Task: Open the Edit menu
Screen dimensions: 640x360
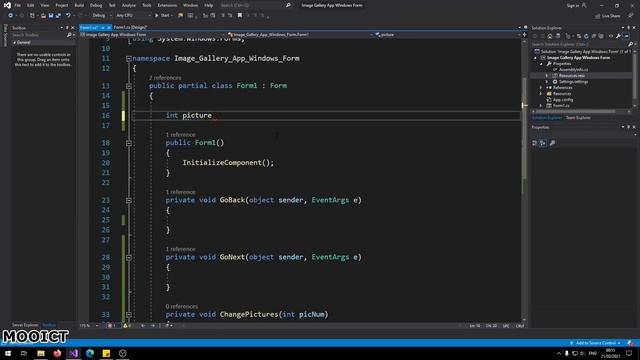Action: tap(31, 5)
